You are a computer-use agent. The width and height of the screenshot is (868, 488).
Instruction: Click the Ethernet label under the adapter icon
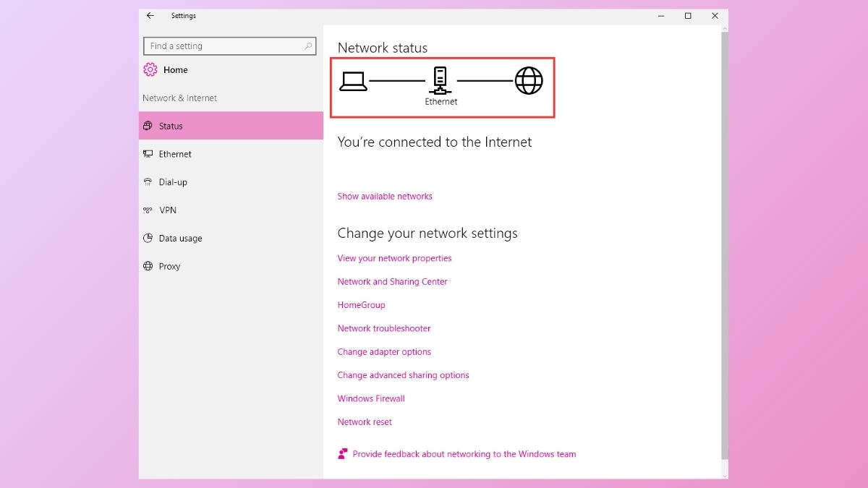441,102
